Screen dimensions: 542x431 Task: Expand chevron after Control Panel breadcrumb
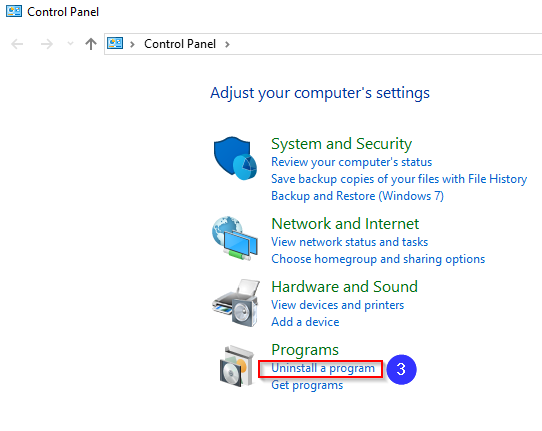[227, 44]
